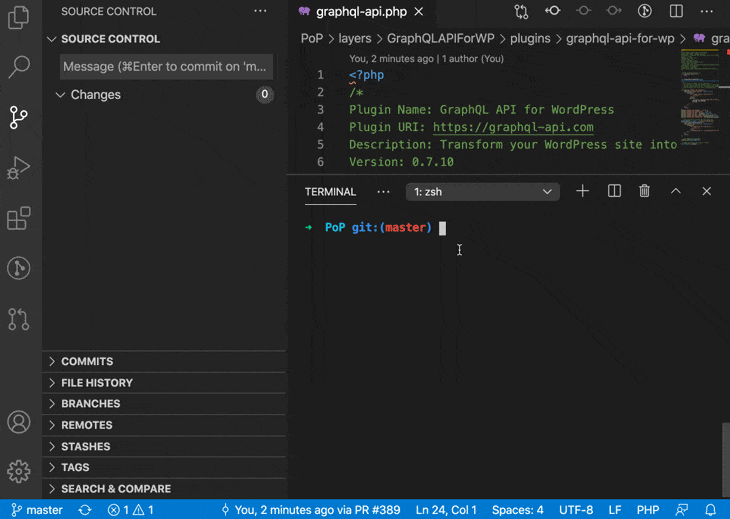Open the Extensions view
Image resolution: width=730 pixels, height=519 pixels.
(x=19, y=218)
